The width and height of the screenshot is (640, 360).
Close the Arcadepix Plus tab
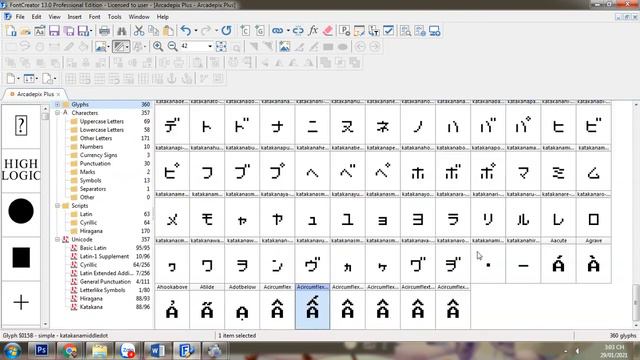[x=59, y=94]
